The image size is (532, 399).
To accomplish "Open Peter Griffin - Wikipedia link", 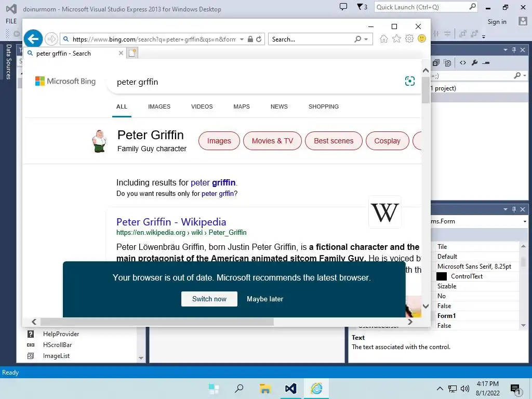I will click(171, 222).
